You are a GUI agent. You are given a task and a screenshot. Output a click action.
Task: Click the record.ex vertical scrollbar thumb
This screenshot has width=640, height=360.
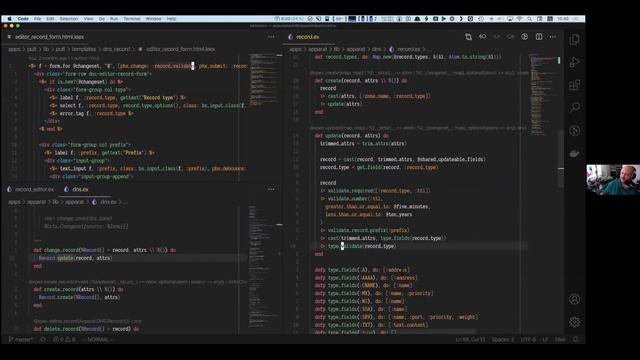pyautogui.click(x=561, y=159)
